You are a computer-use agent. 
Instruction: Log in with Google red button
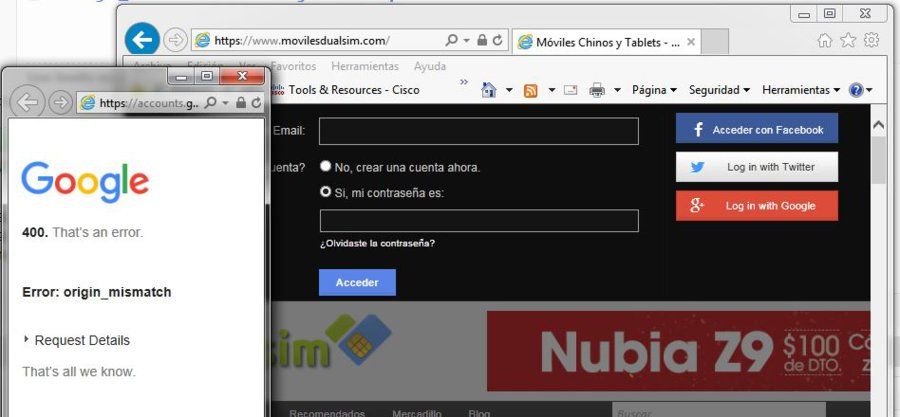pyautogui.click(x=757, y=206)
